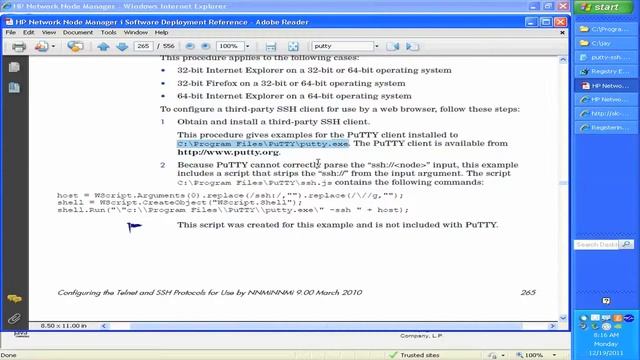Screen dimensions: 640x360
Task: Click the zoom out minus icon
Action: coord(190,46)
